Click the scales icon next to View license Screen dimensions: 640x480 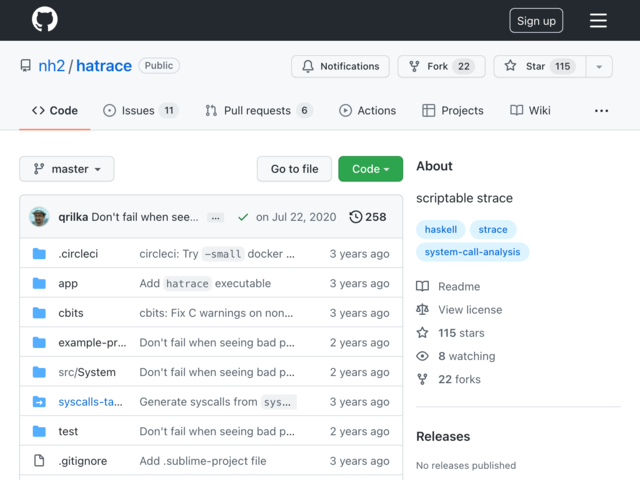click(x=422, y=310)
